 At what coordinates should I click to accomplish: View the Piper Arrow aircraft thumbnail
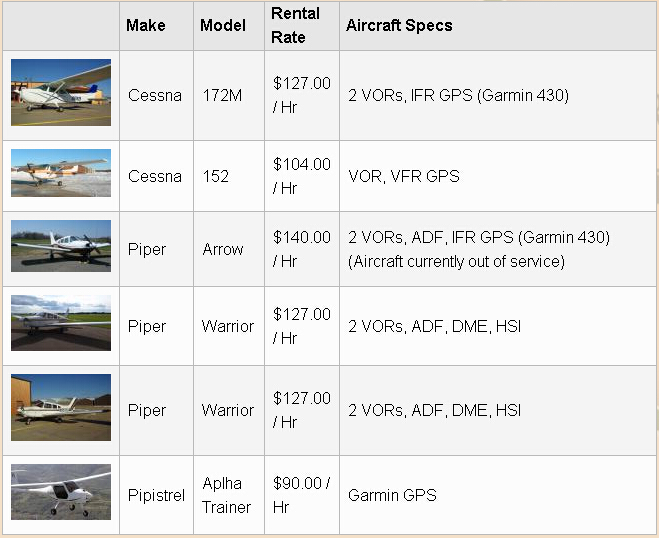click(61, 246)
